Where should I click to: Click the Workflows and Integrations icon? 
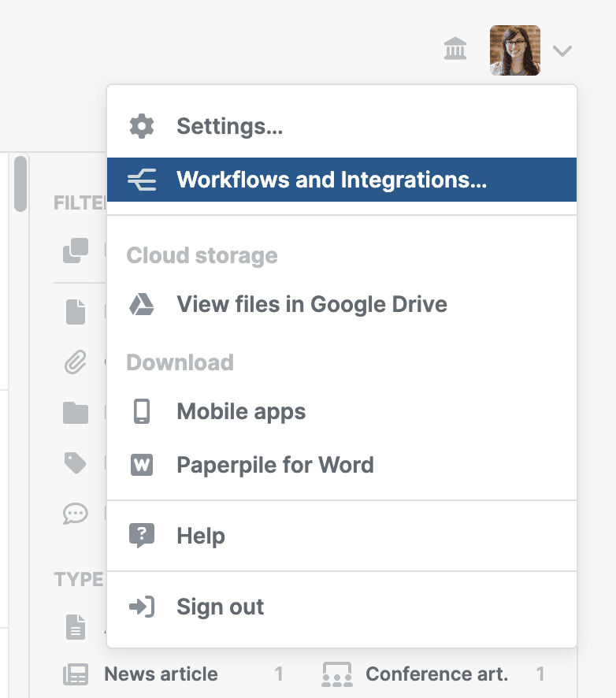(x=142, y=180)
